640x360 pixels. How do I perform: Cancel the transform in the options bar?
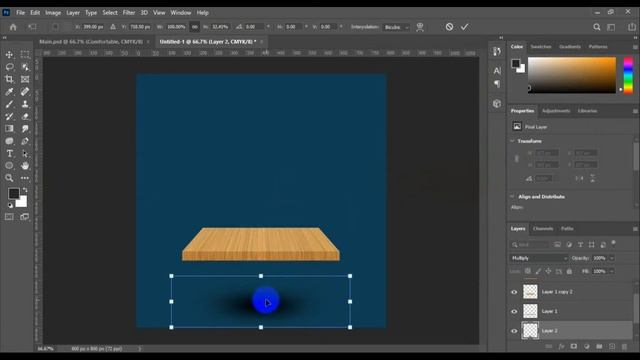point(449,27)
